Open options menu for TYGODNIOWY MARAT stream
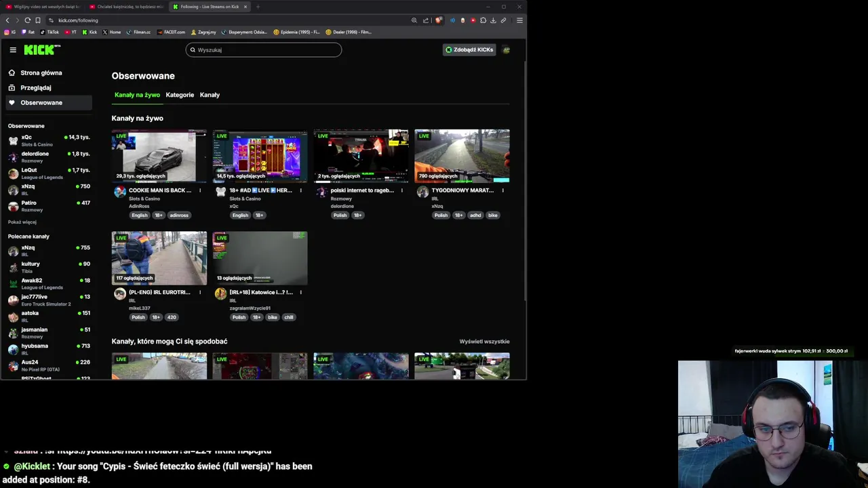The height and width of the screenshot is (488, 868). click(503, 190)
